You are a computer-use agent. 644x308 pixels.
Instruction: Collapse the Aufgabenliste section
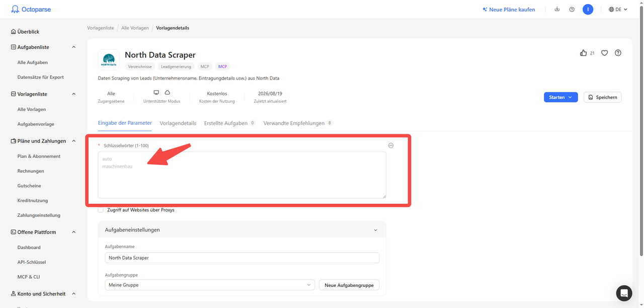(74, 47)
